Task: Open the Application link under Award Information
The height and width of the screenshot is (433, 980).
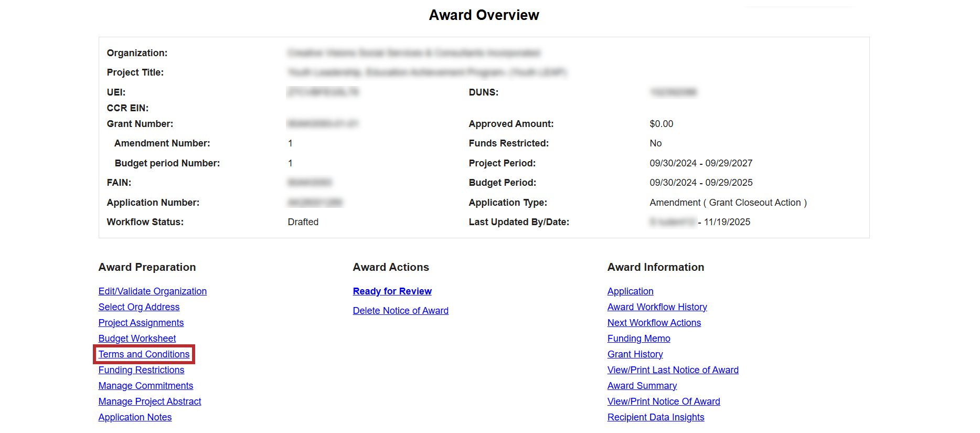Action: 630,291
